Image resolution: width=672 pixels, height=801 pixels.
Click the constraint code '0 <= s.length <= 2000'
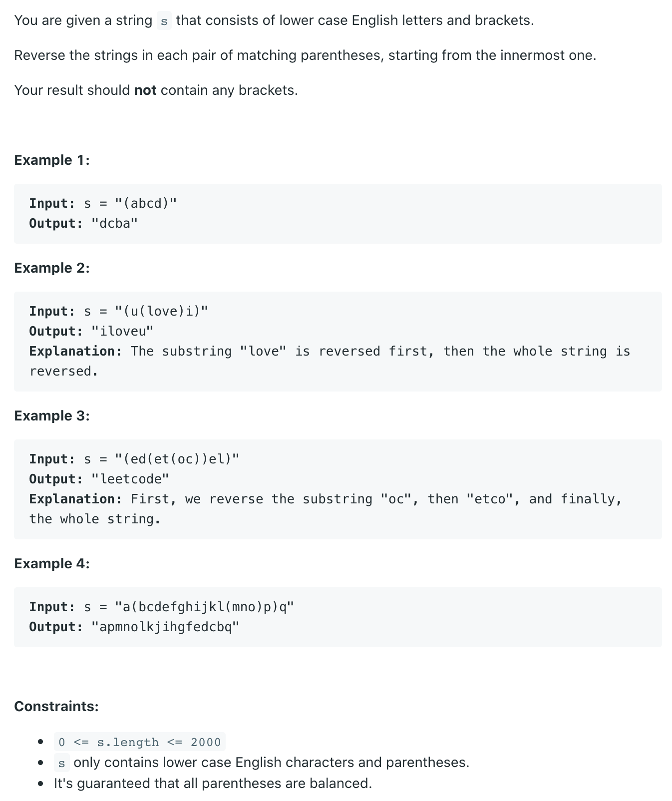140,742
